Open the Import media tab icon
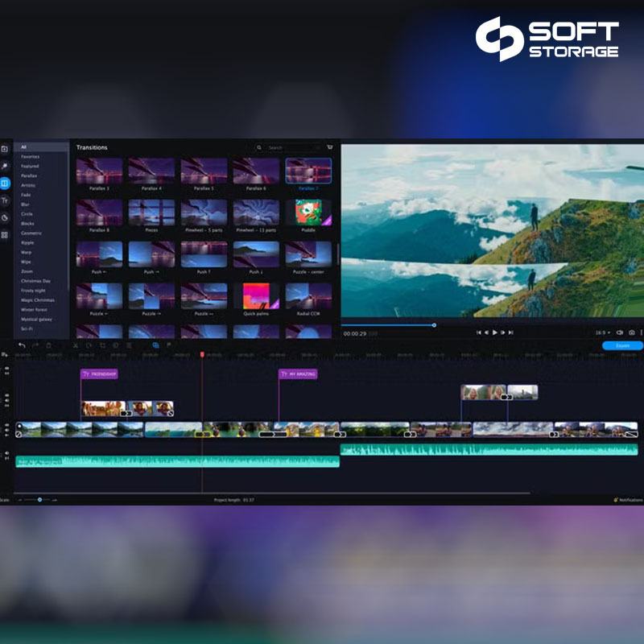This screenshot has width=644, height=644. point(5,149)
